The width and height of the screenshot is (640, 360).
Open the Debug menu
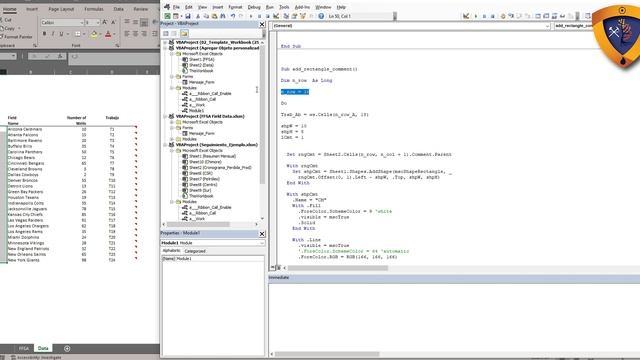[254, 7]
